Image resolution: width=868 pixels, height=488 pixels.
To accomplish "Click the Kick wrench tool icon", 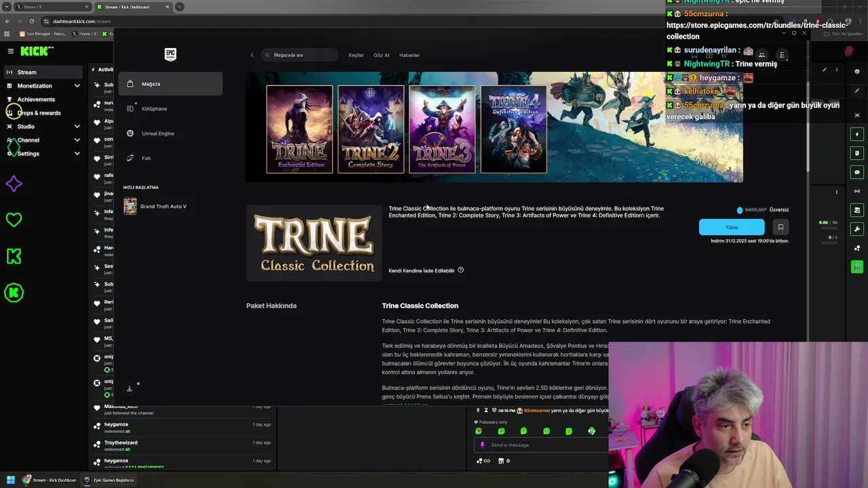I will coord(857,229).
